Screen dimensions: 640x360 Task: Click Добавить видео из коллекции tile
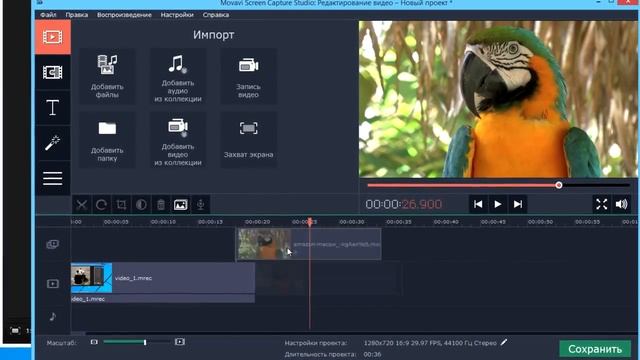[x=178, y=140]
